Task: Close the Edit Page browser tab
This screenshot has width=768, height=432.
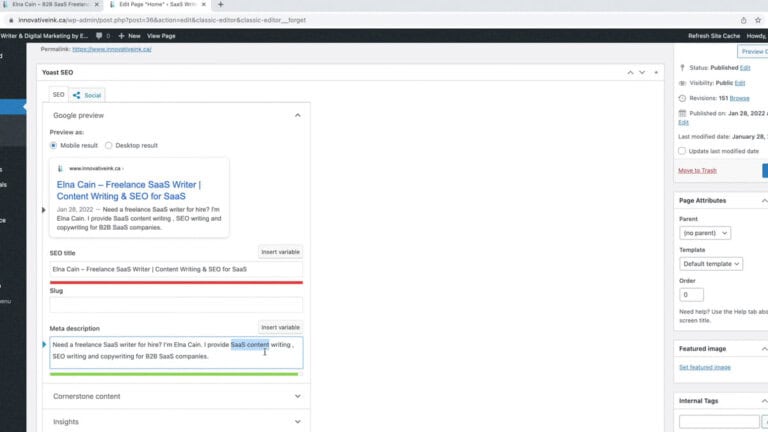Action: 205,5
